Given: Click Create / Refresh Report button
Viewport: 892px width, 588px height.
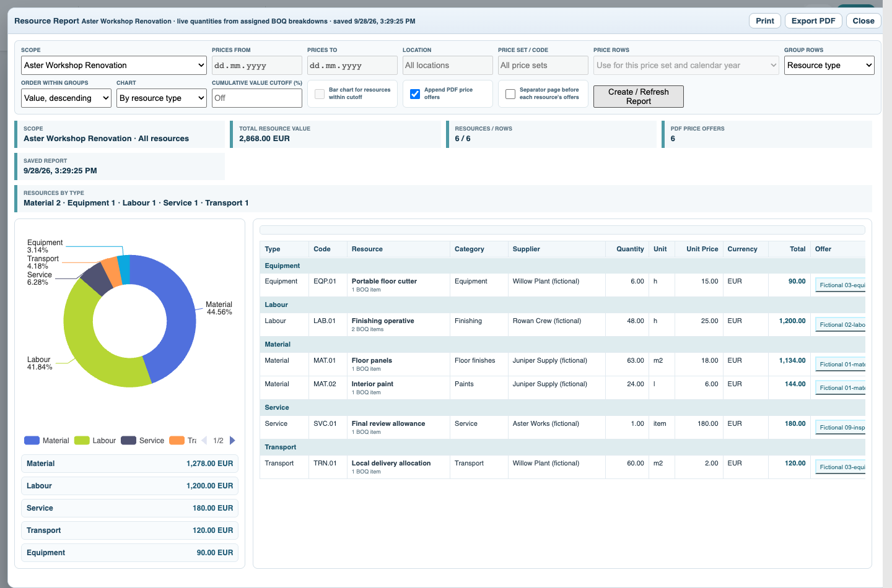Looking at the screenshot, I should pos(639,97).
